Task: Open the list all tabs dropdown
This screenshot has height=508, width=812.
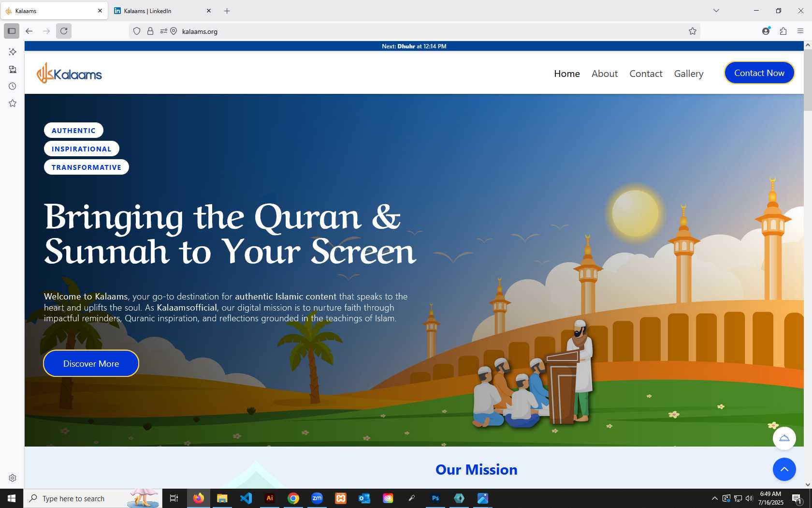Action: (716, 11)
